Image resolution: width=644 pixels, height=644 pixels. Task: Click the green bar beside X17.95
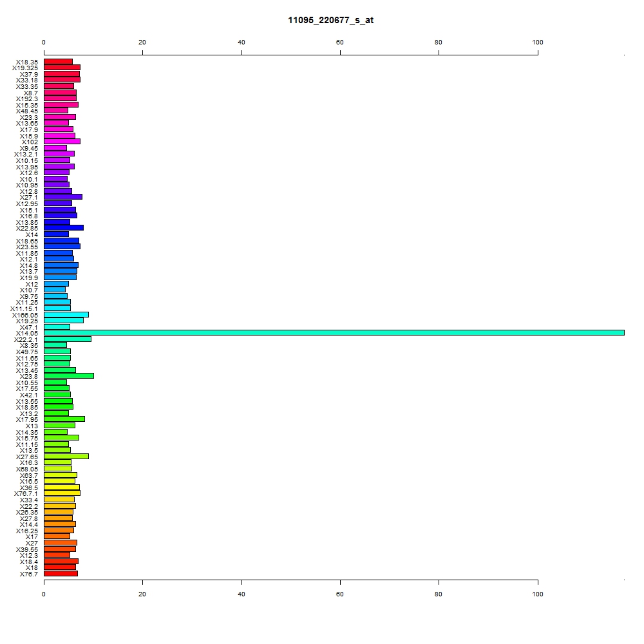(x=64, y=419)
